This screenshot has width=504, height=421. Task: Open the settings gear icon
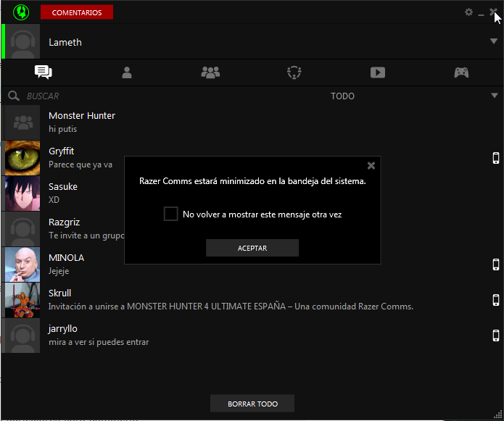click(x=468, y=12)
